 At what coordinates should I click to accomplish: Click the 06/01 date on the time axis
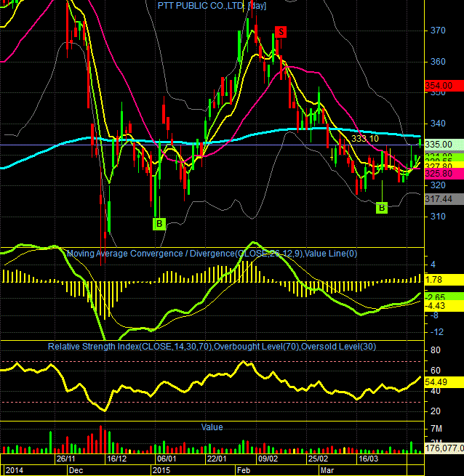pyautogui.click(x=167, y=459)
